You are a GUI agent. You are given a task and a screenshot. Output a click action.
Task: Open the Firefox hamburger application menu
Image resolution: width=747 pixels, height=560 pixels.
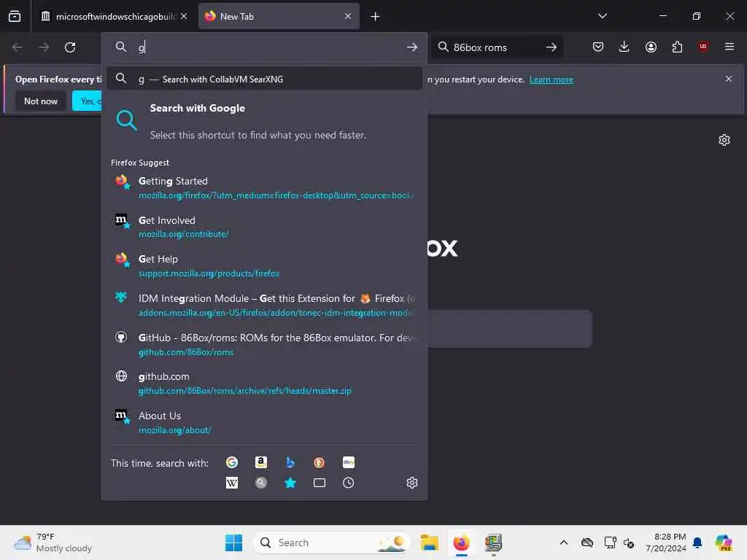(x=729, y=47)
